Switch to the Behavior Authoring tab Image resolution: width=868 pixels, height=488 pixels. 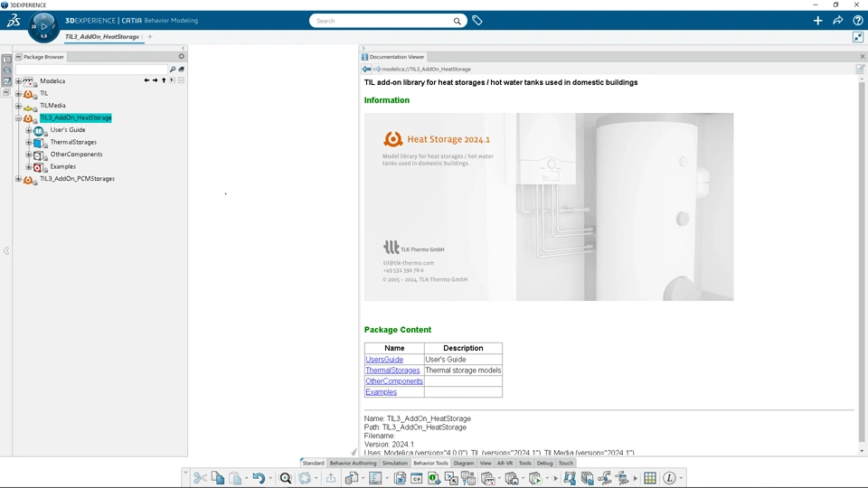point(353,463)
